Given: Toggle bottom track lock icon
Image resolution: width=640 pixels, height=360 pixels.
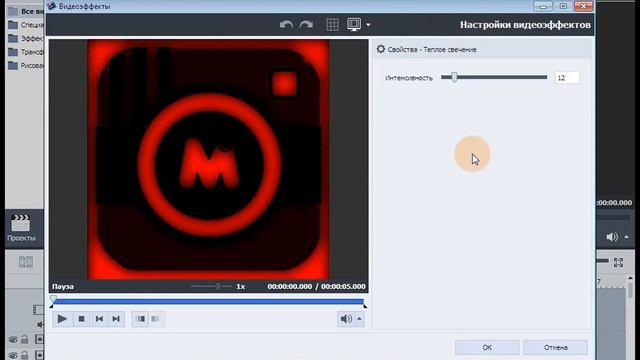Looking at the screenshot, I should point(24,355).
